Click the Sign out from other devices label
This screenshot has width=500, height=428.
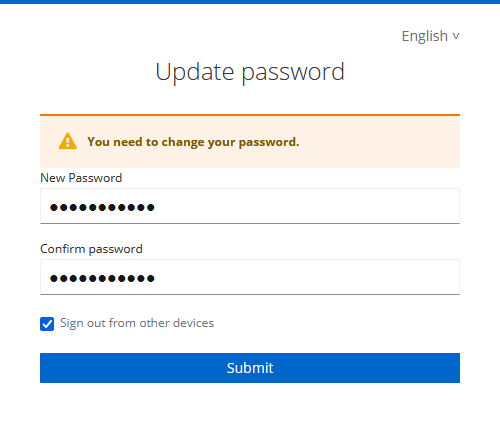[x=137, y=323]
